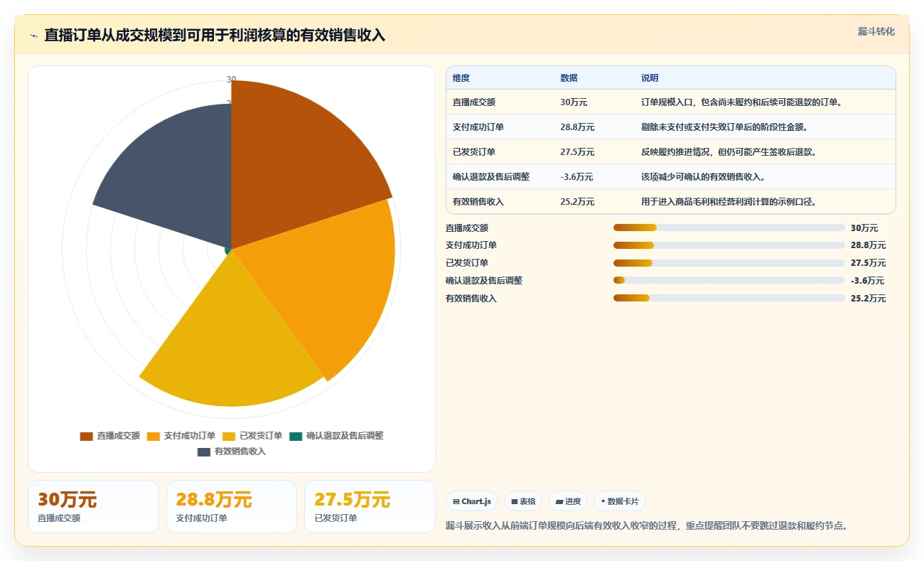Click the 数据 column header
924x561 pixels.
[569, 78]
